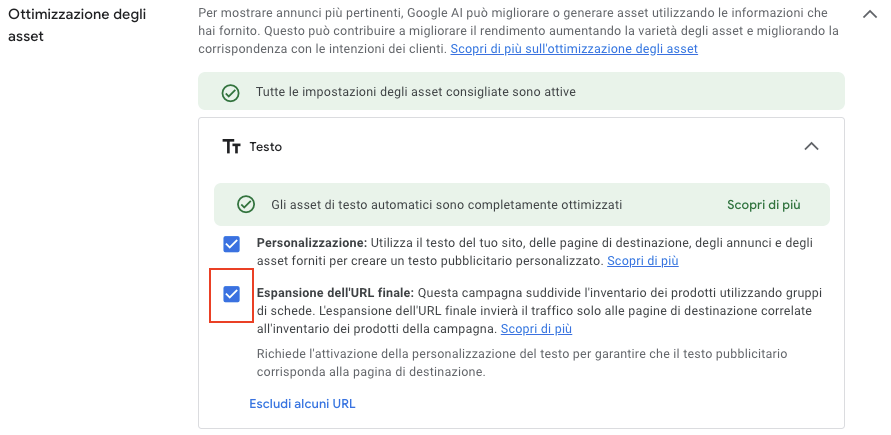Toggle the Espansione dell'URL finale checkbox
The width and height of the screenshot is (891, 435).
[231, 294]
